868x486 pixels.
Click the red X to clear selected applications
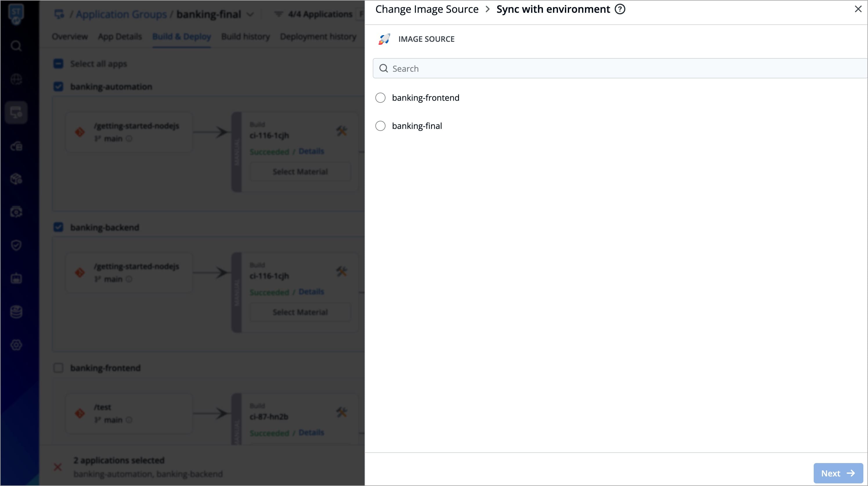click(x=57, y=467)
